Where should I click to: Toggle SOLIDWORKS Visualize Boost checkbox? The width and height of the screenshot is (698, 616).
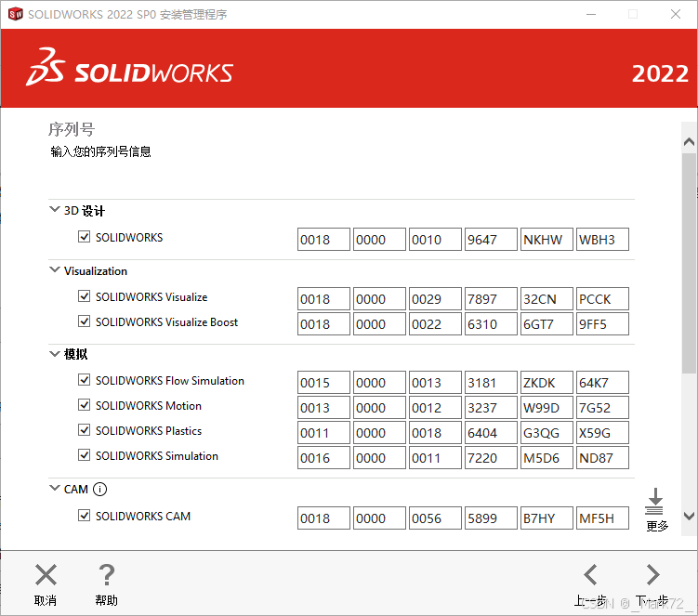[85, 321]
